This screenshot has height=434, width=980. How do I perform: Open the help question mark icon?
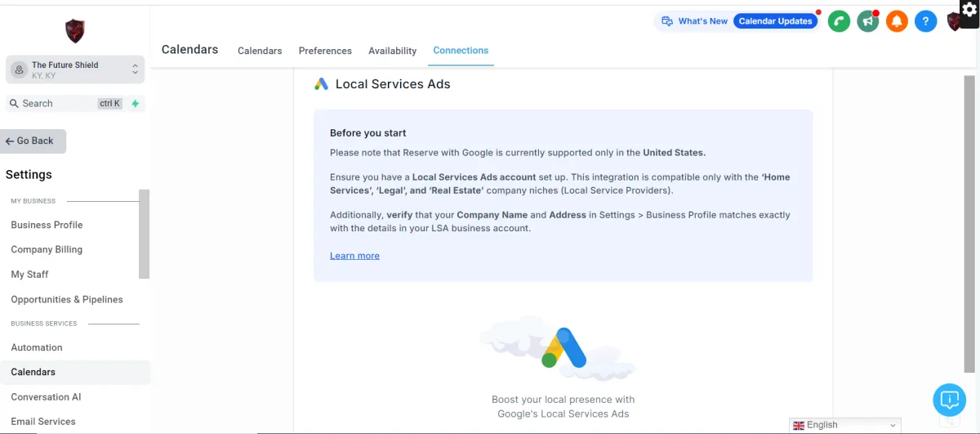(x=925, y=21)
